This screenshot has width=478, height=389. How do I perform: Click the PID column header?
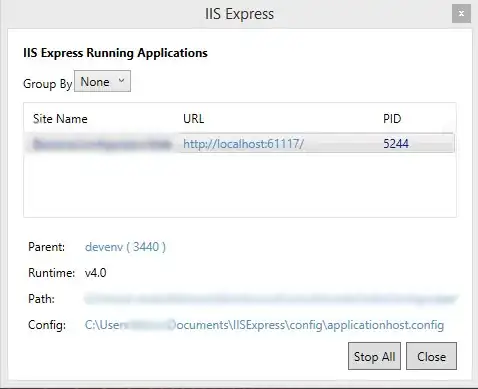(x=392, y=119)
